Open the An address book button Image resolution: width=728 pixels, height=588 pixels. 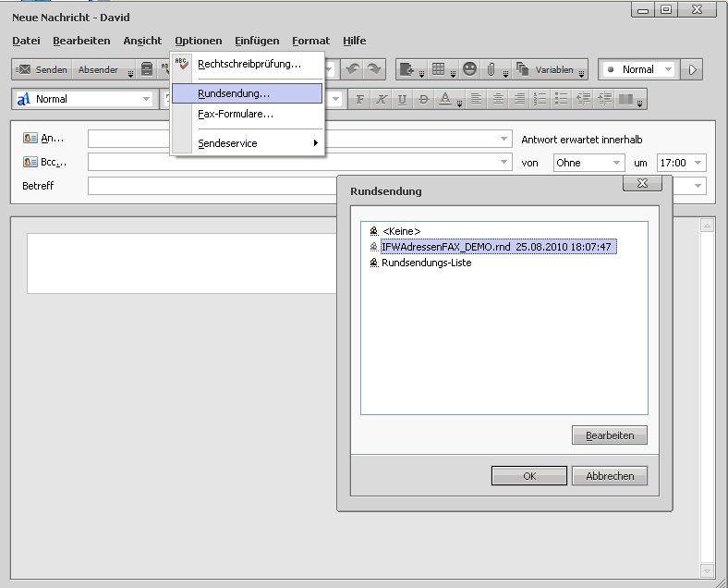44,138
